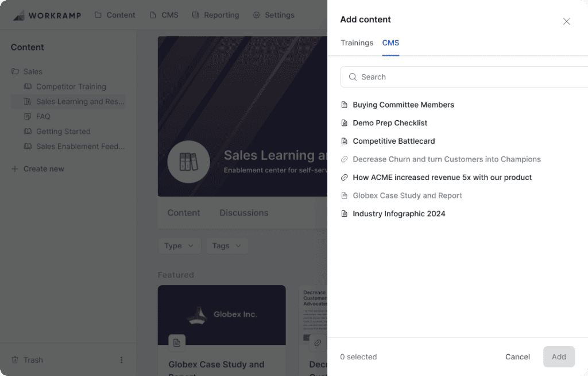
Task: Click document icon beside Industry Infographic 2024
Action: pyautogui.click(x=345, y=214)
